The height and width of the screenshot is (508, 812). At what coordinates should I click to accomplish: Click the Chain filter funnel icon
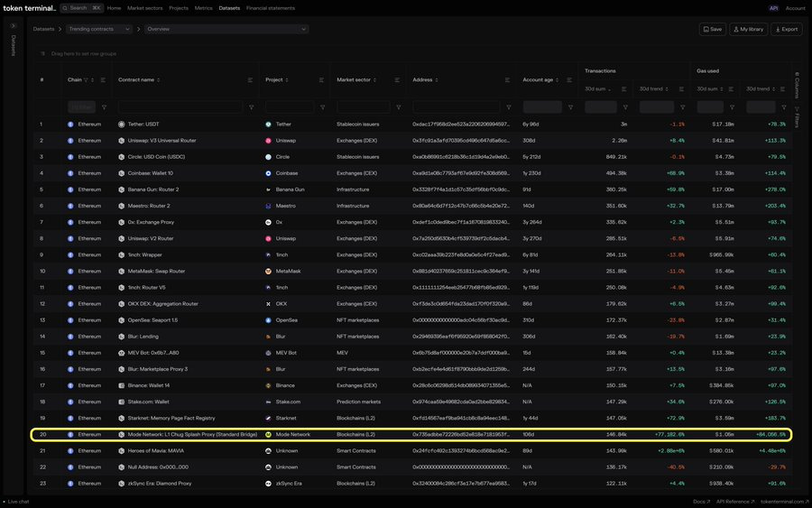[x=104, y=107]
